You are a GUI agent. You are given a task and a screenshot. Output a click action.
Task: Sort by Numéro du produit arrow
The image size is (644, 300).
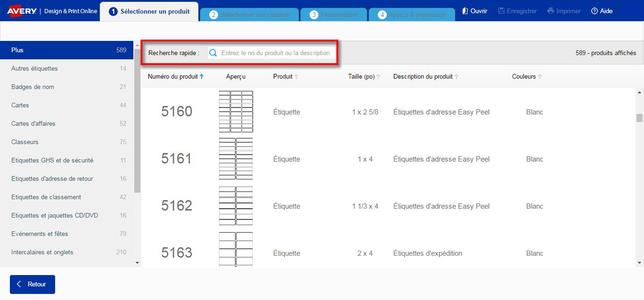click(x=201, y=76)
